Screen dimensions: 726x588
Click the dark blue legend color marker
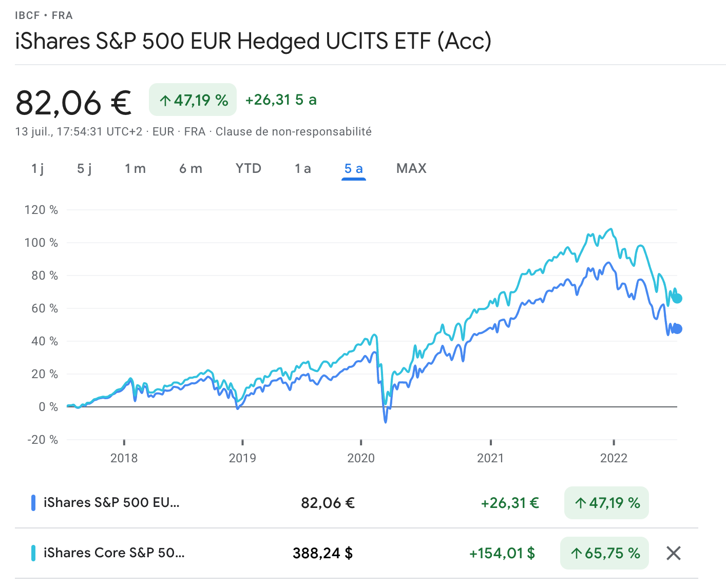click(33, 503)
